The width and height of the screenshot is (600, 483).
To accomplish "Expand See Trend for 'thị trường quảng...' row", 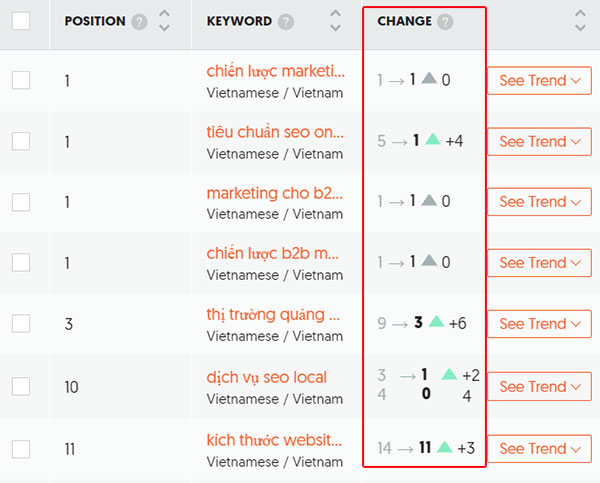I will [540, 324].
